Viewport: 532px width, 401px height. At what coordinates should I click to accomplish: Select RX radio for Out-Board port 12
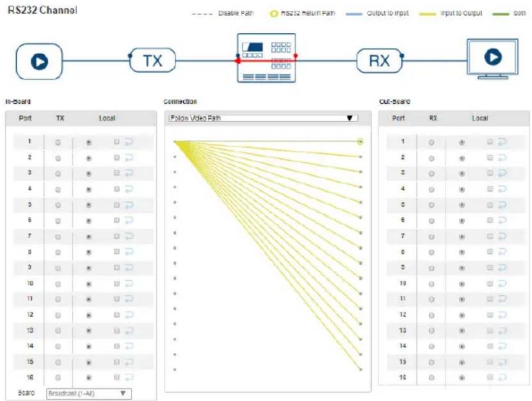tap(431, 315)
